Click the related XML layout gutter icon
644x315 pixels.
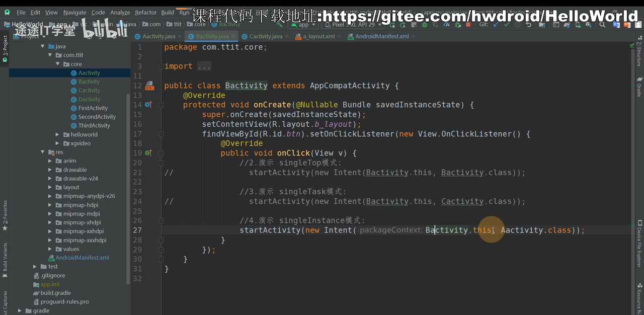point(149,86)
